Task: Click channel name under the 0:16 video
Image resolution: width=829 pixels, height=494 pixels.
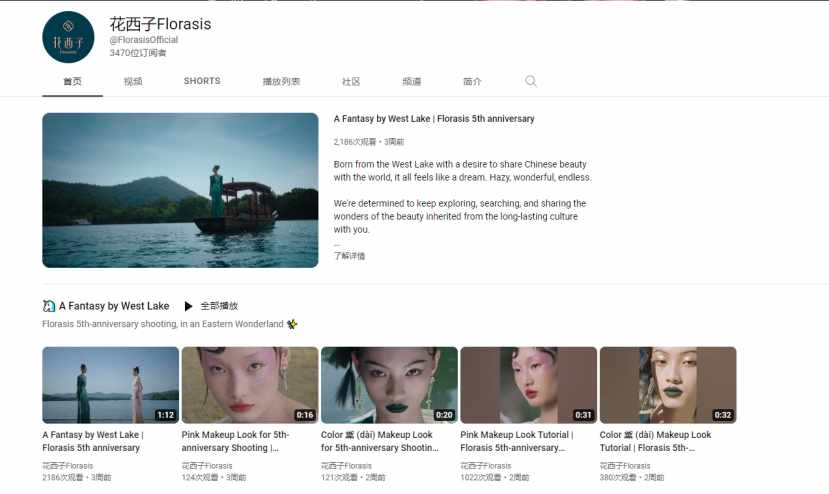Action: [x=207, y=466]
